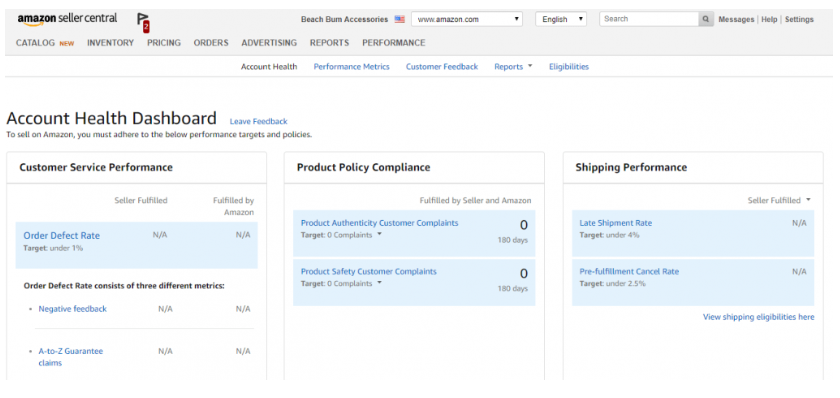Click the US flag icon
Viewport: 840px width, 398px height.
400,19
